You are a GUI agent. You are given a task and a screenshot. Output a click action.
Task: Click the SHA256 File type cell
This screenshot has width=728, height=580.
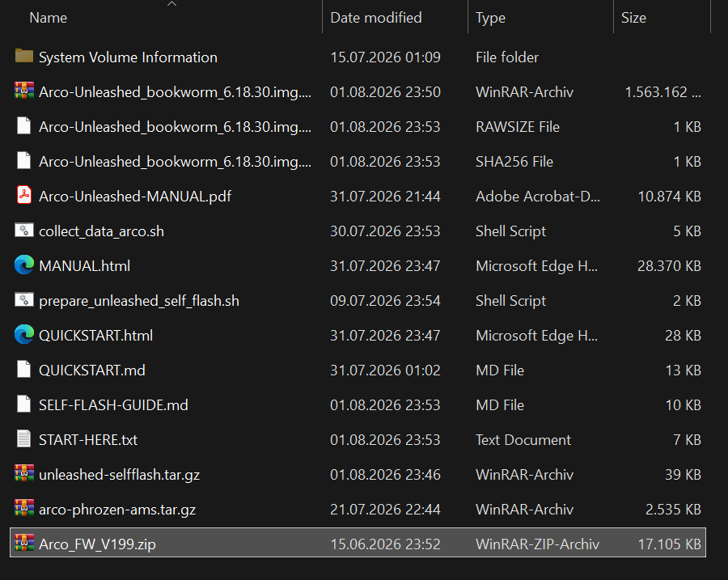pyautogui.click(x=514, y=162)
